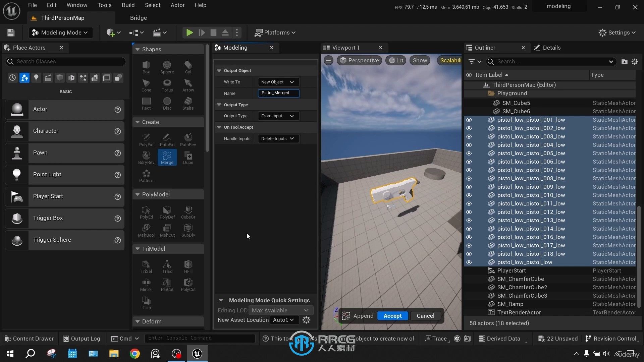
Task: Click the Search Classes field
Action: coord(65,61)
